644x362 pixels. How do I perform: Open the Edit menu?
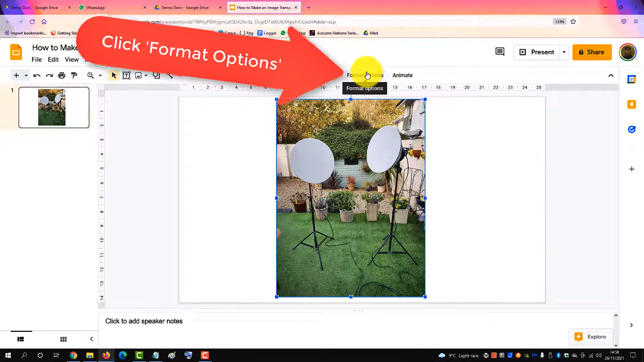pyautogui.click(x=53, y=59)
